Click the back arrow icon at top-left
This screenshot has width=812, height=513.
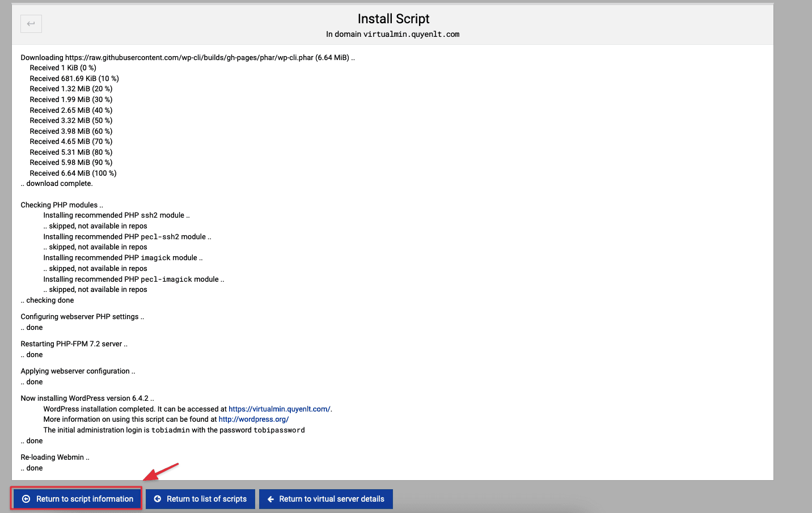coord(31,23)
